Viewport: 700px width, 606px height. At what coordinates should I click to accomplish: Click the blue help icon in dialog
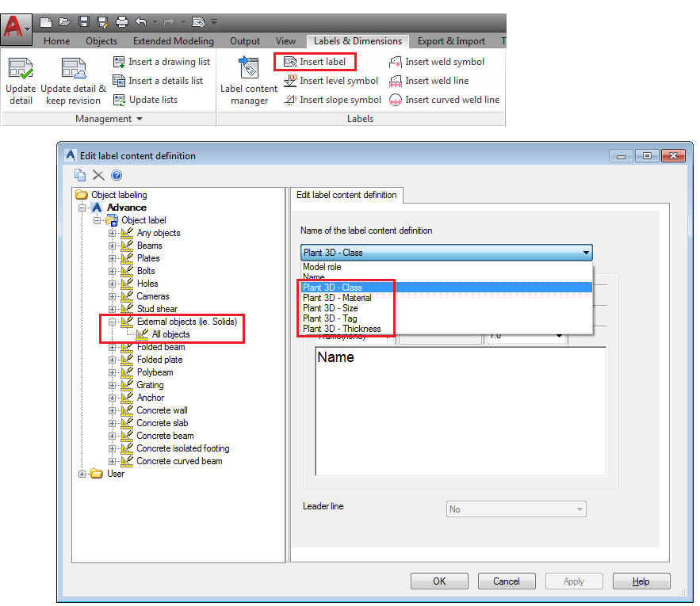point(117,175)
